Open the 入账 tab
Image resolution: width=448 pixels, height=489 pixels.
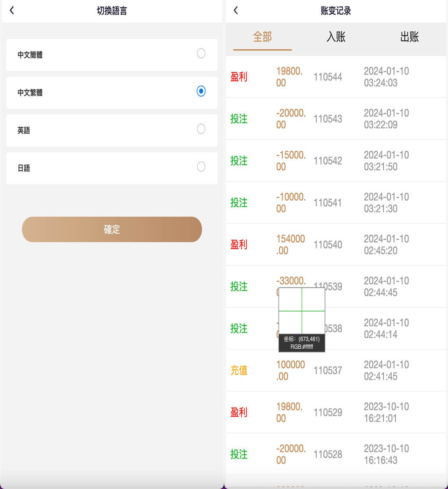point(336,37)
